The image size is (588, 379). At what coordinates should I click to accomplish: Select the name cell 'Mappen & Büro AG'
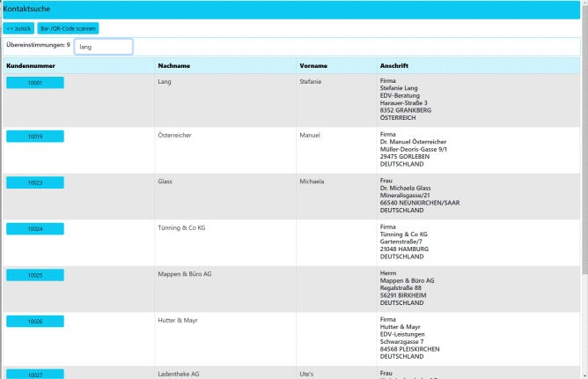click(185, 274)
